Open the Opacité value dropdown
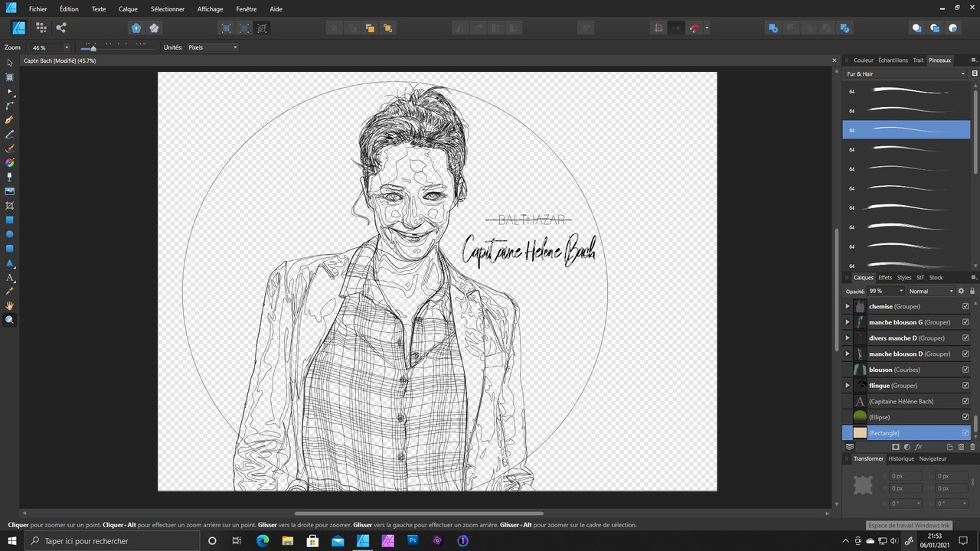The height and width of the screenshot is (551, 980). [x=901, y=291]
